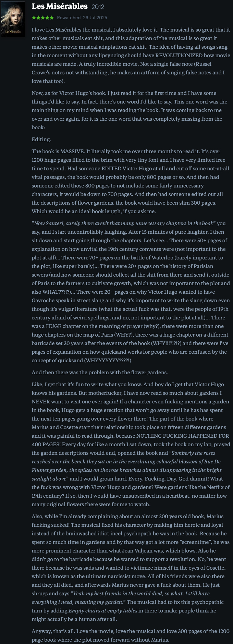The width and height of the screenshot is (233, 644).
Task: Click the italic "Empty chairs at empty tables" text
Action: (x=103, y=611)
